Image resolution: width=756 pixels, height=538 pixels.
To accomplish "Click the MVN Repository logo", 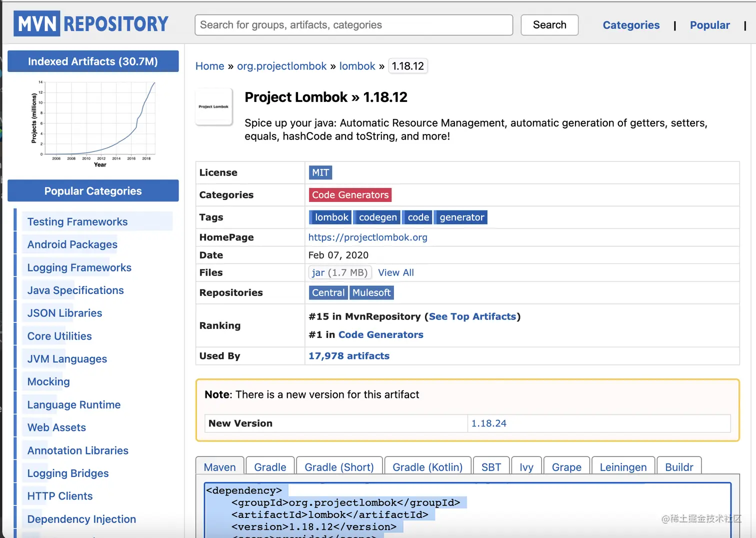I will (91, 23).
